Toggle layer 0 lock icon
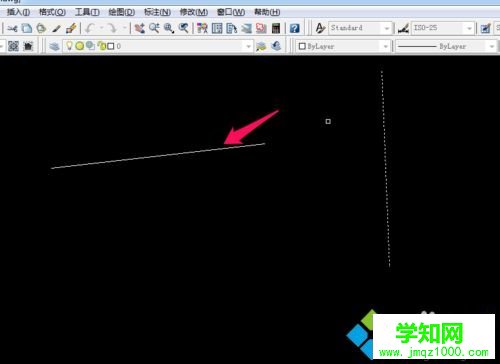 [102, 46]
